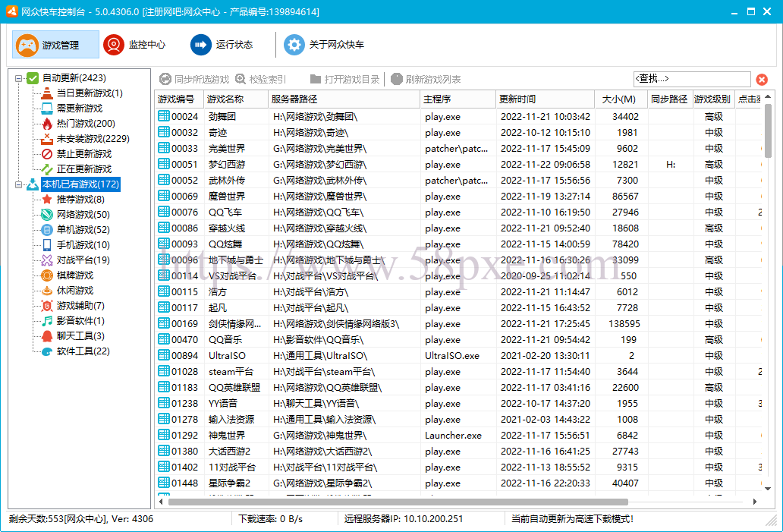Screen dimensions: 783x532
Task: Click the chip icon for 棋牌游戏
Action: coord(47,275)
